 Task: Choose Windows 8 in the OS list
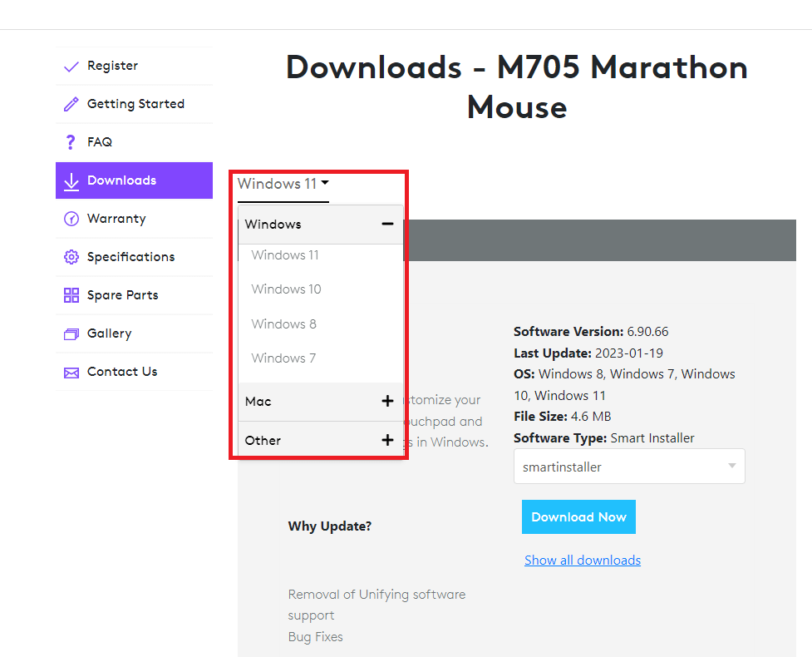point(283,324)
